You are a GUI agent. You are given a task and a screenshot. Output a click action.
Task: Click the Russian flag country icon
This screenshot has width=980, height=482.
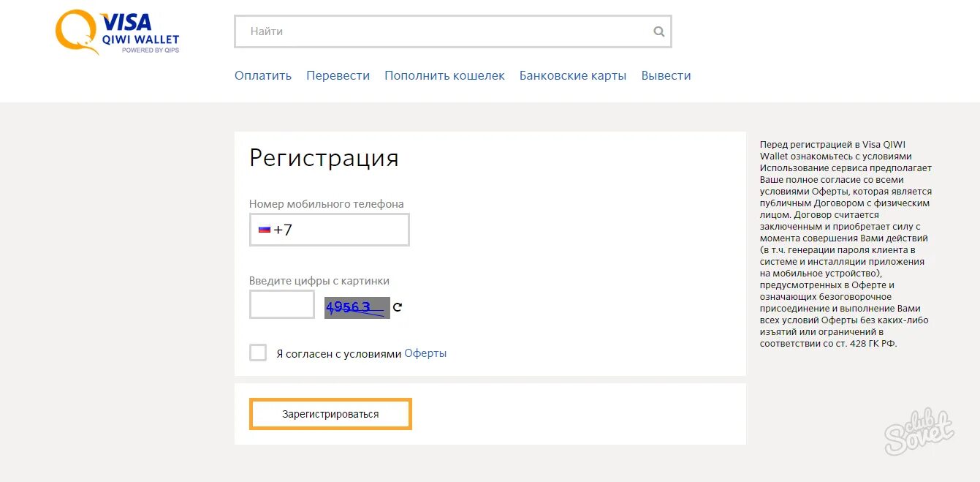coord(265,230)
